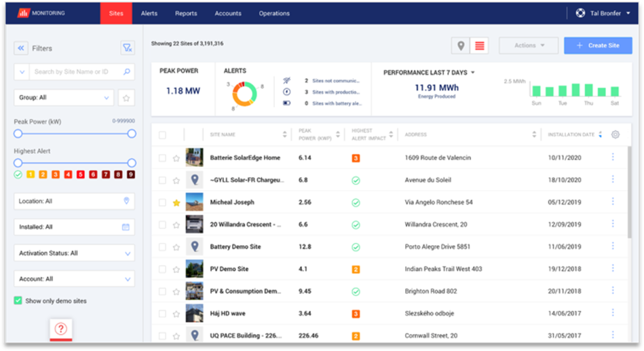The width and height of the screenshot is (644, 351).
Task: Go to the Alerts tab
Action: 149,13
